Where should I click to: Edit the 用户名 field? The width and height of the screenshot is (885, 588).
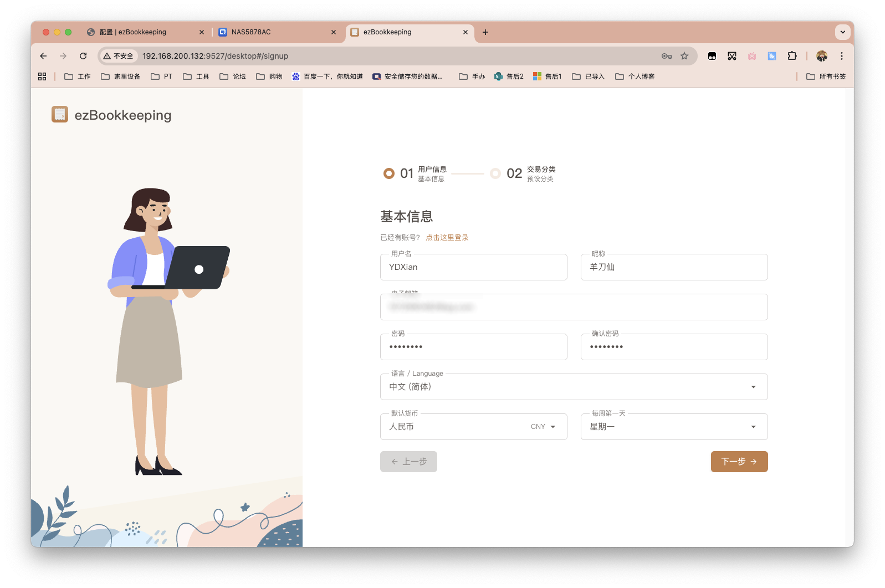(x=474, y=267)
